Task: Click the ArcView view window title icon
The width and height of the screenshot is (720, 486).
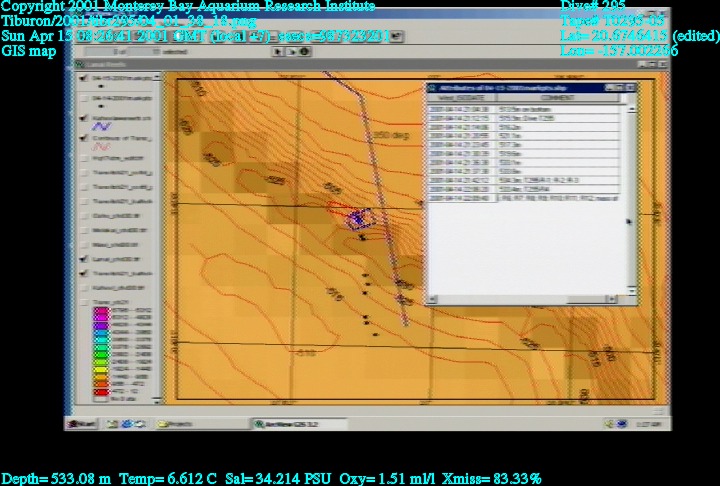Action: (x=81, y=62)
